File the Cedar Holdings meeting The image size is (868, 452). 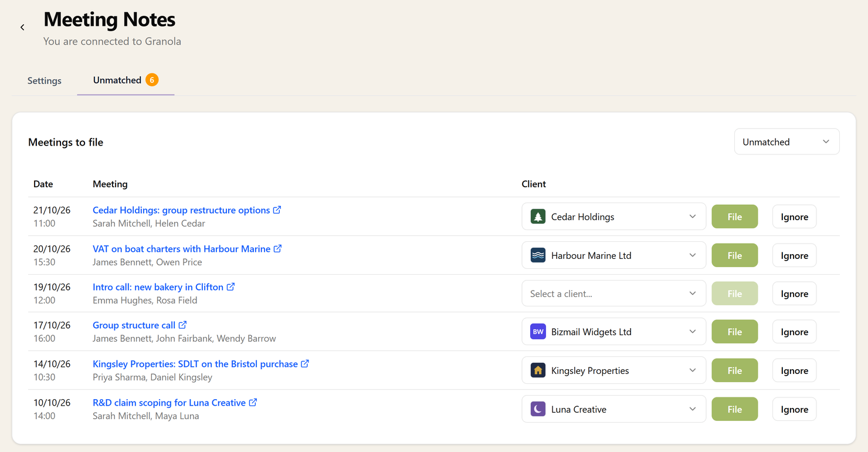click(735, 217)
